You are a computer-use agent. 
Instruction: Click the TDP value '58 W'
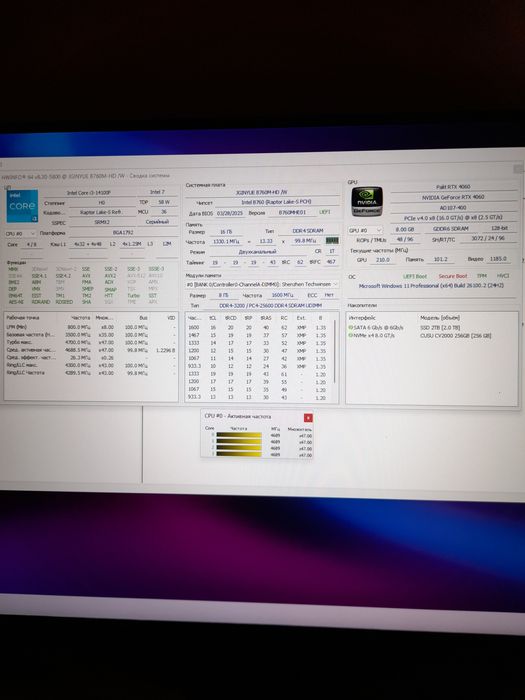pyautogui.click(x=164, y=202)
